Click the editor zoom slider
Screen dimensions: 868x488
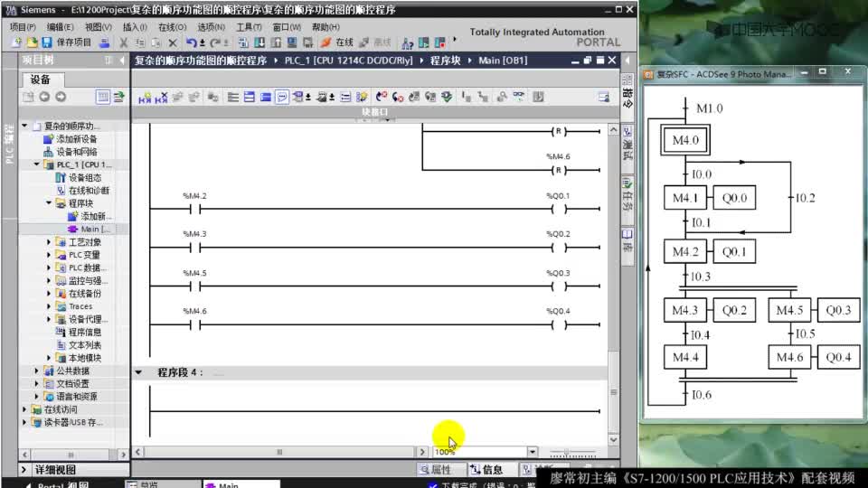(572, 452)
